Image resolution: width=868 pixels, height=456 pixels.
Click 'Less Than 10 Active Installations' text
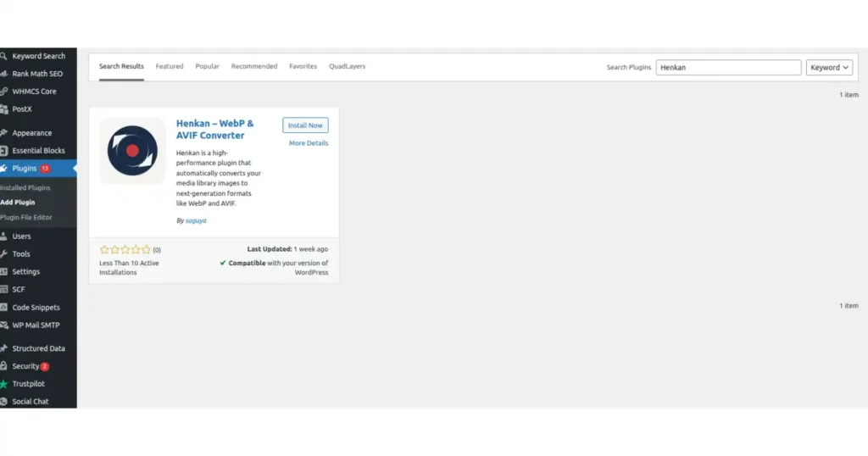[129, 268]
